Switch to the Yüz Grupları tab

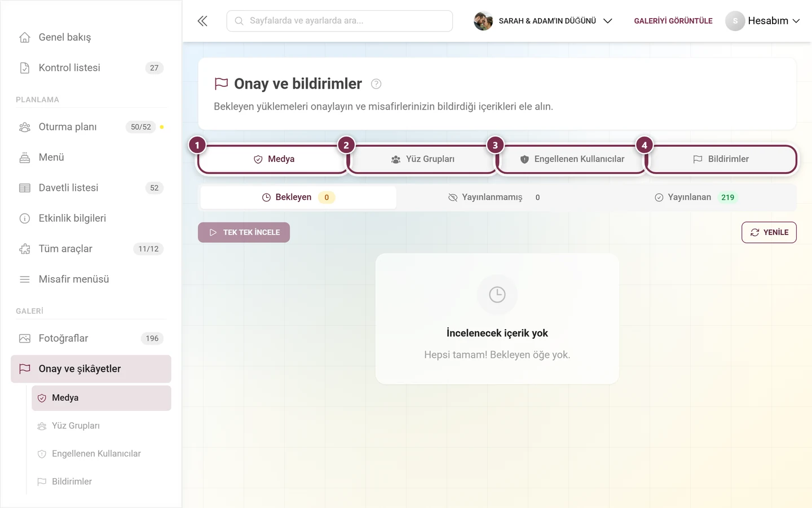click(x=423, y=159)
